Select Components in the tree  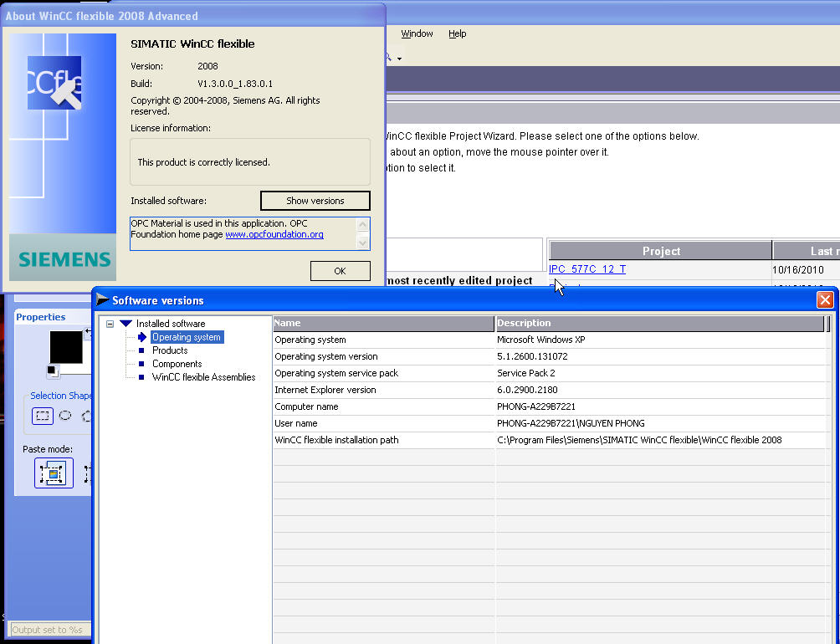pos(177,364)
